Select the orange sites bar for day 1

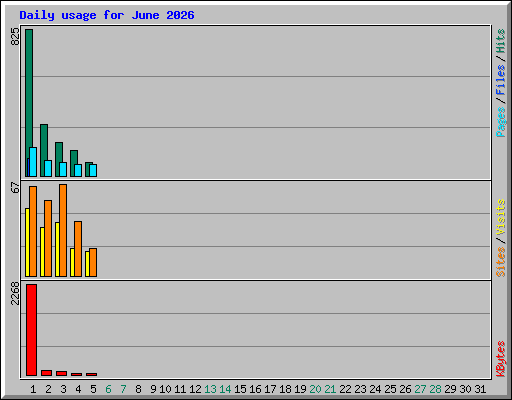tap(33, 231)
